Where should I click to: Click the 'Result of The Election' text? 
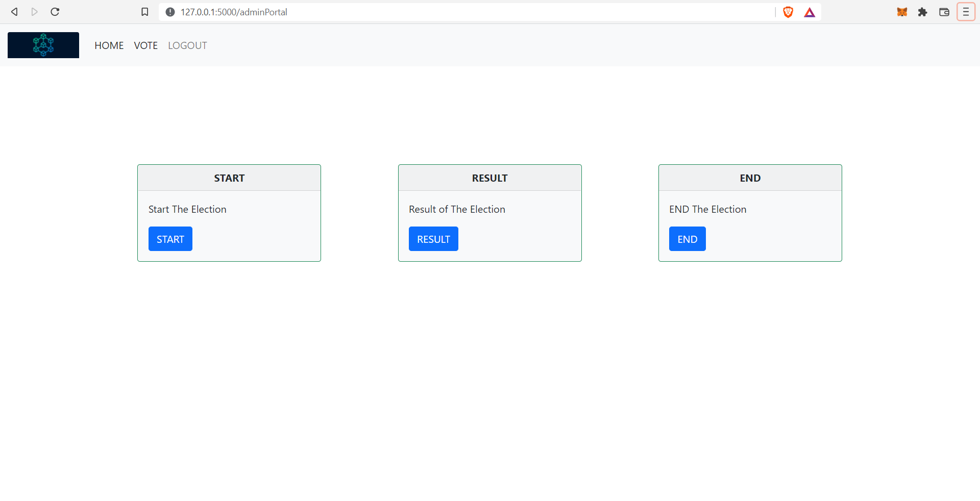457,209
